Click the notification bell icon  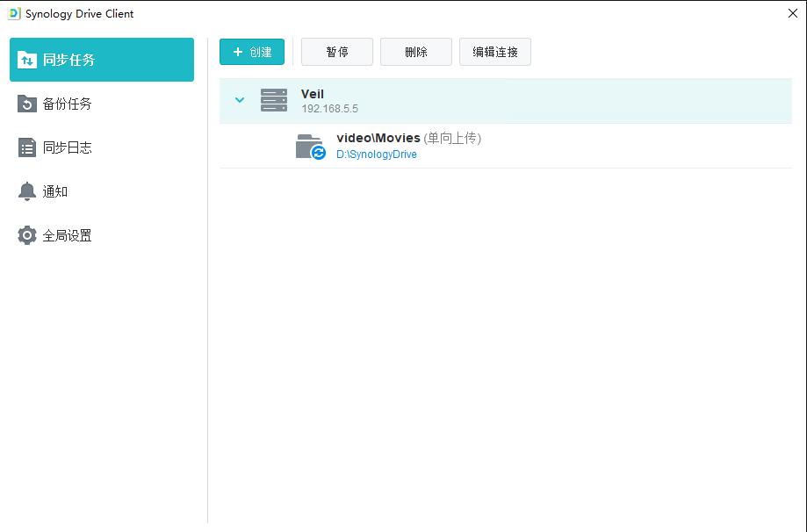pyautogui.click(x=27, y=191)
